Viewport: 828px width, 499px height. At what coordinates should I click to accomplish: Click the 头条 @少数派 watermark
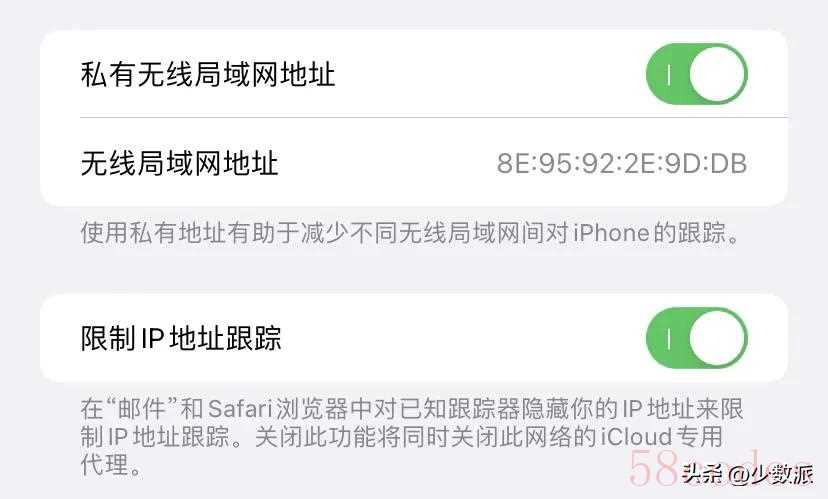click(747, 474)
